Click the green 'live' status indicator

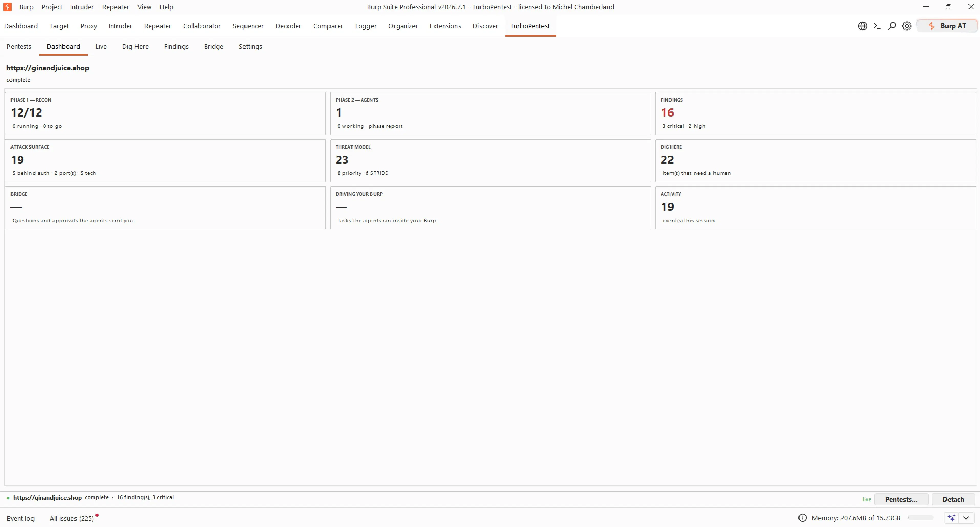coord(866,499)
